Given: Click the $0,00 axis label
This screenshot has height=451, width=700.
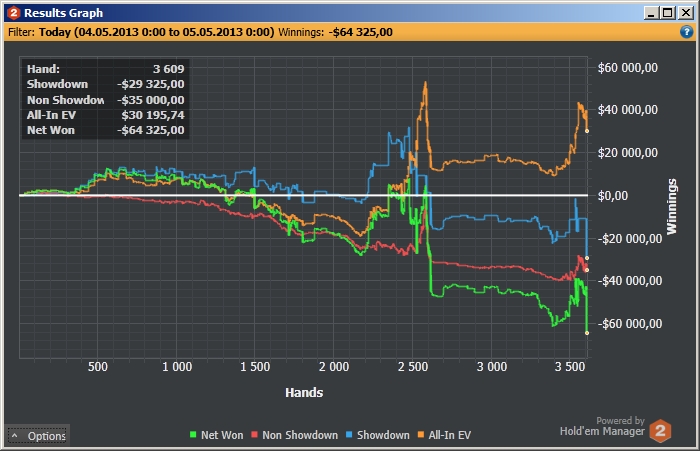Looking at the screenshot, I should click(613, 196).
